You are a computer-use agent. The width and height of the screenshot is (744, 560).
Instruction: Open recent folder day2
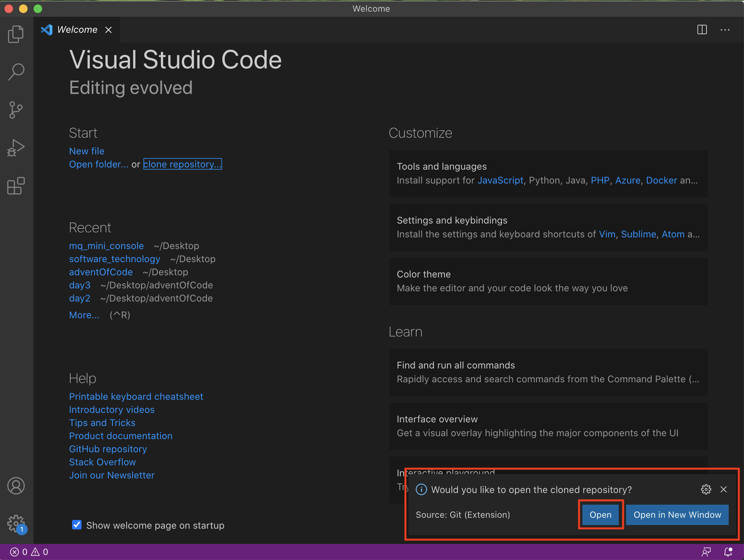80,298
